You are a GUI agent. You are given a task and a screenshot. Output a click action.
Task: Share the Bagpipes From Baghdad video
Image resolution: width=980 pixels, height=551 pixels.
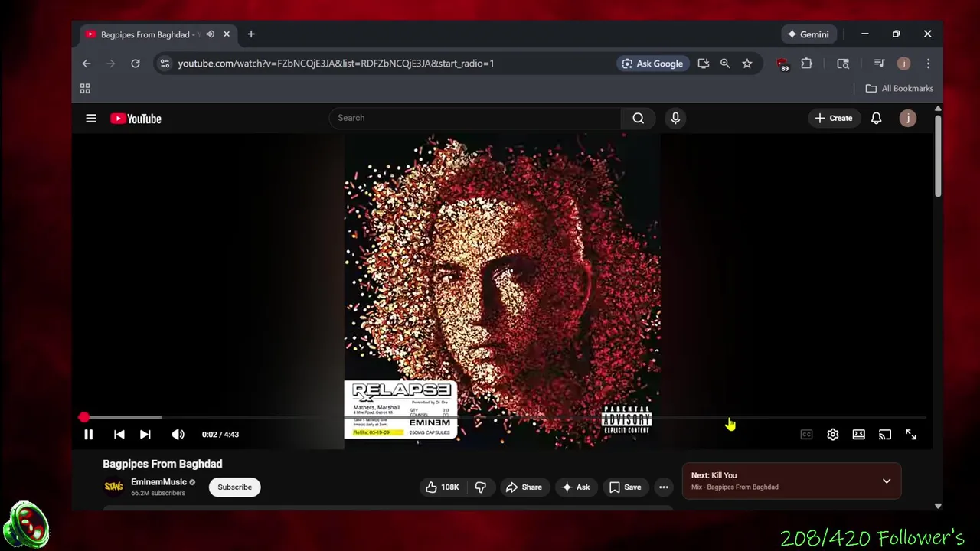pyautogui.click(x=524, y=487)
